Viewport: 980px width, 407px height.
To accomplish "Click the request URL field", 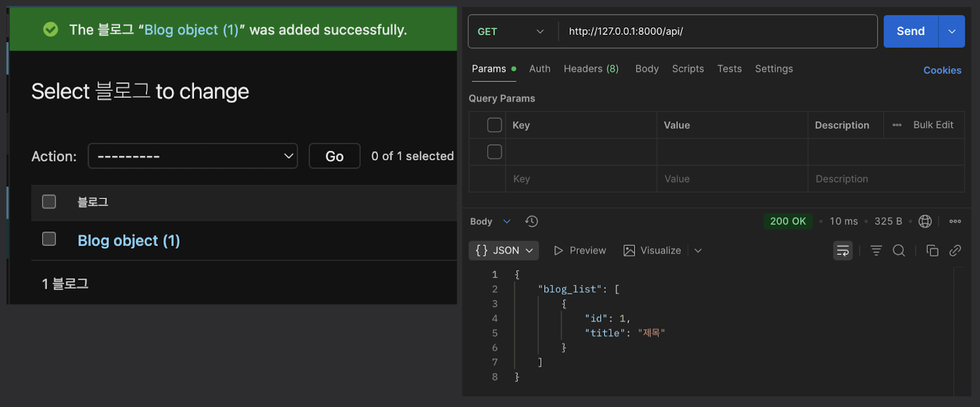I will pos(716,32).
